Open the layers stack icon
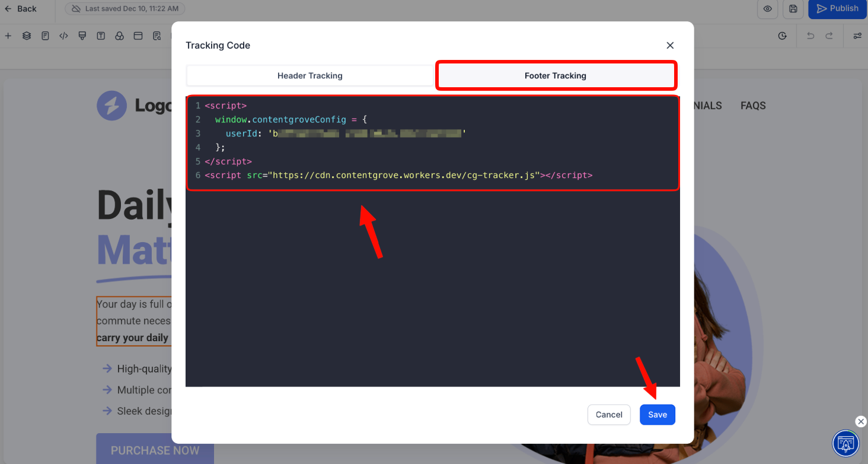 tap(27, 36)
